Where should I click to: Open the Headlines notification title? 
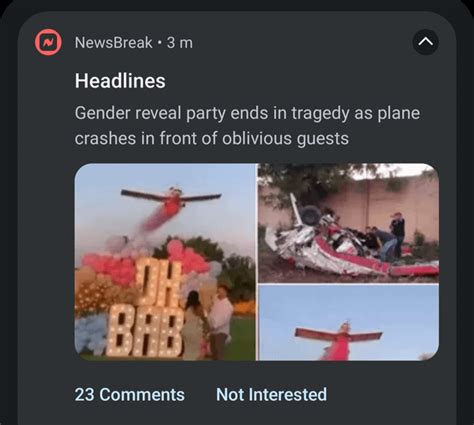pos(120,81)
